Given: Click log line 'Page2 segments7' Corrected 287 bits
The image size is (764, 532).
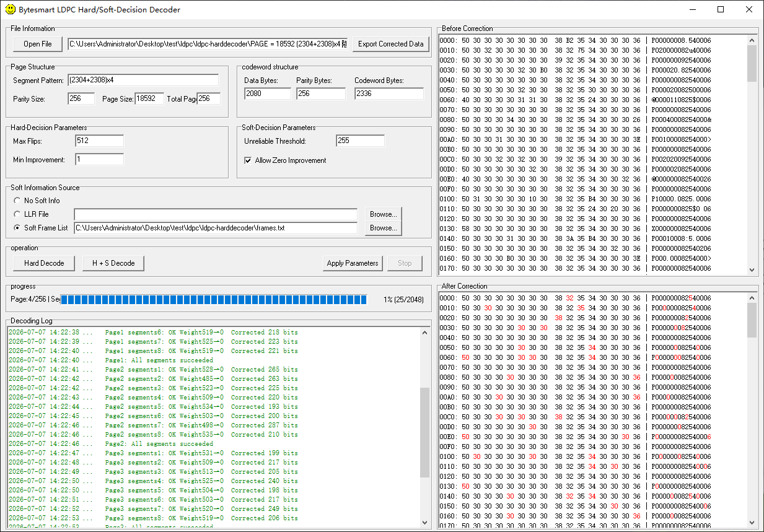Looking at the screenshot, I should 153,425.
